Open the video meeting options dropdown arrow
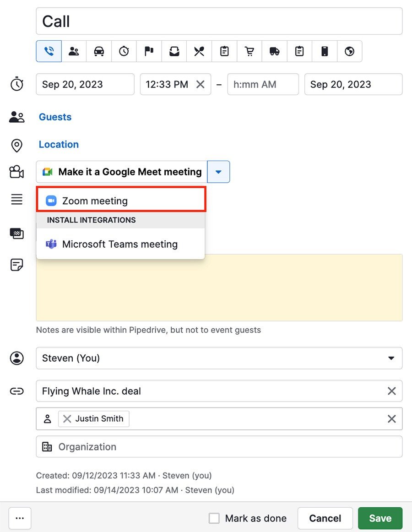Screen dimensions: 412x532 (218, 172)
